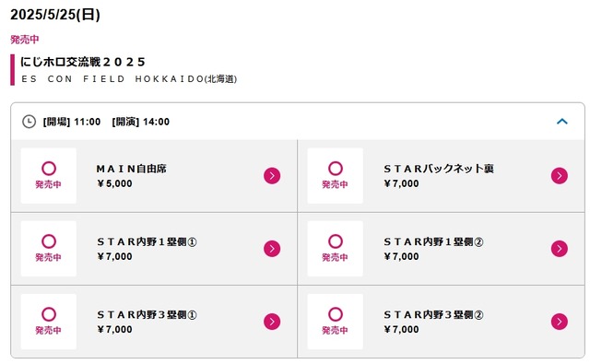Select the STARバックネット裏 ¥7,000 ticket label
The width and height of the screenshot is (590, 364).
pos(439,176)
